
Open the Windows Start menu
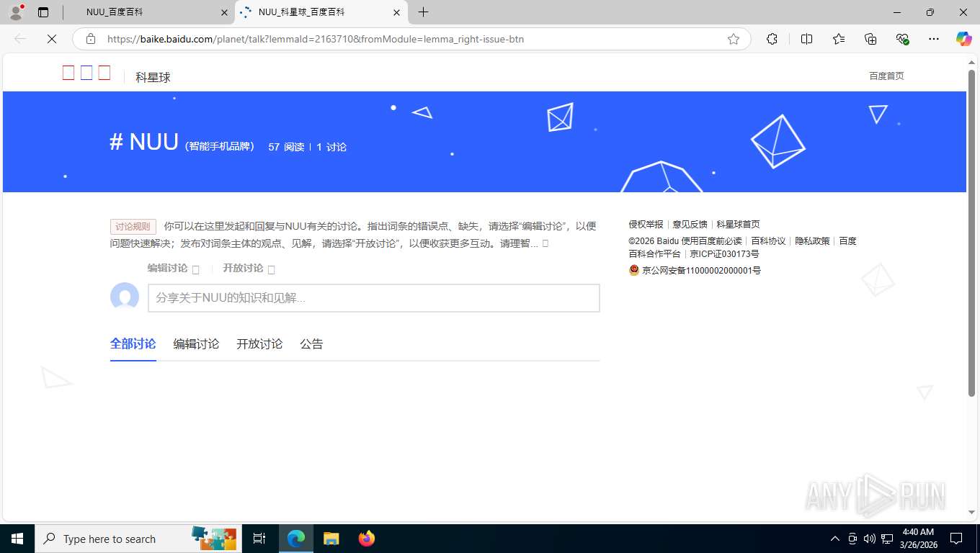click(x=17, y=539)
